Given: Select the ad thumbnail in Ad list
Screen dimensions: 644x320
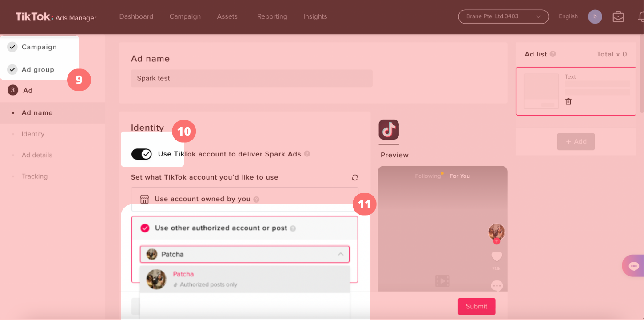Looking at the screenshot, I should pyautogui.click(x=541, y=91).
